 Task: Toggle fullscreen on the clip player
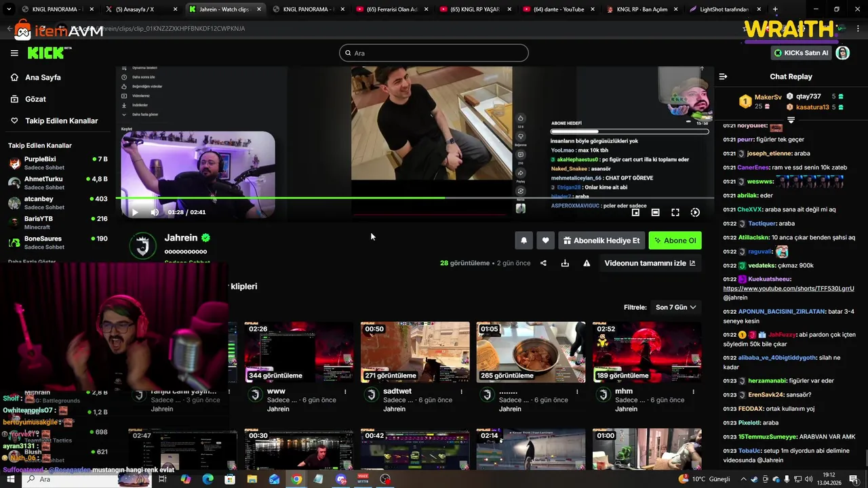click(675, 212)
